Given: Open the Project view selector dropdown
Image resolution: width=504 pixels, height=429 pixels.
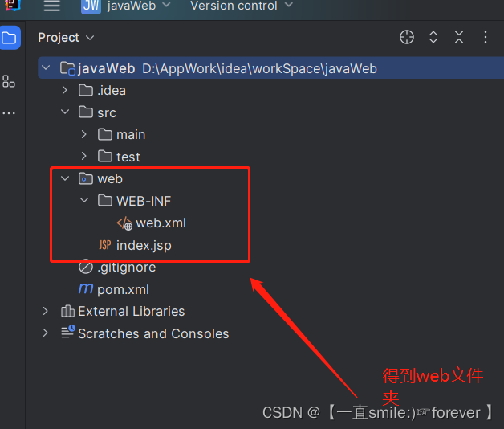Looking at the screenshot, I should [x=66, y=38].
